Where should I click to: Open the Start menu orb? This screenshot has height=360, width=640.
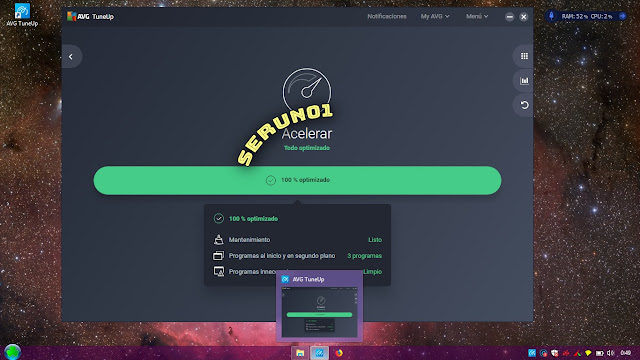[x=13, y=352]
